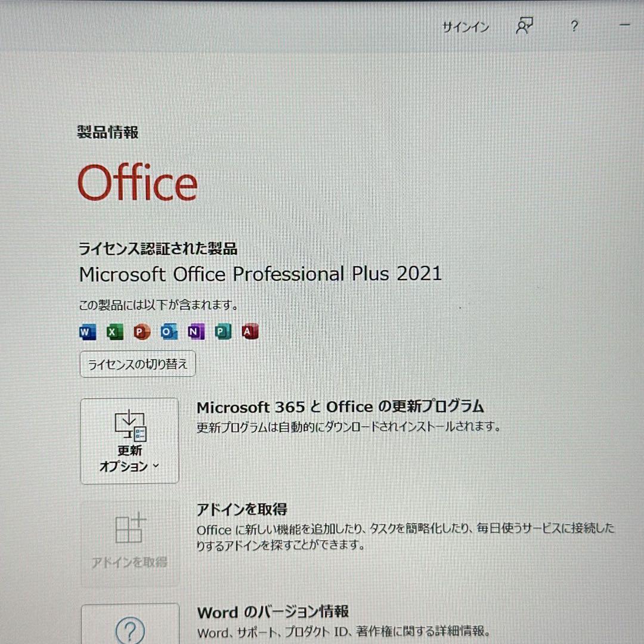Click the 製品情報 heading text
Viewport: 644px width, 644px height.
[x=108, y=132]
